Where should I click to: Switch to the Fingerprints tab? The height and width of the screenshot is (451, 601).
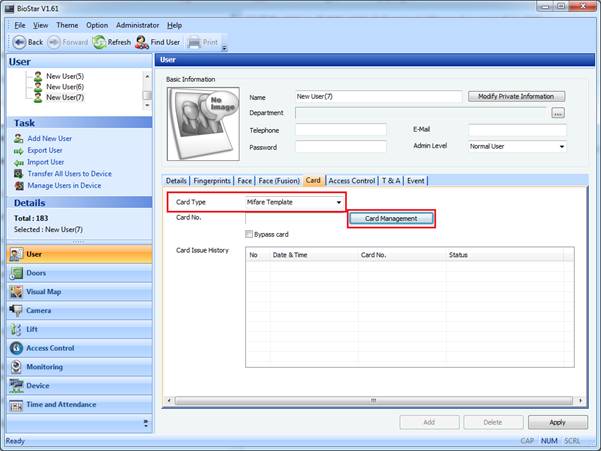pyautogui.click(x=212, y=181)
